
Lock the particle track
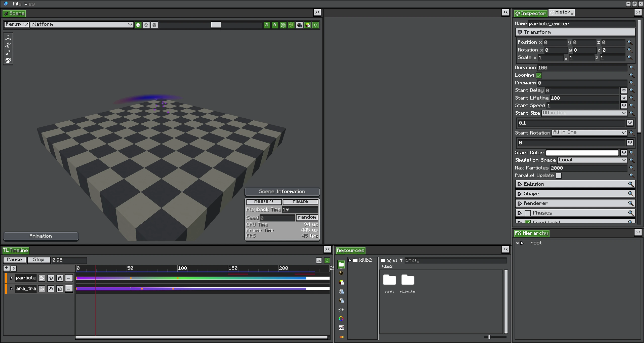point(60,278)
